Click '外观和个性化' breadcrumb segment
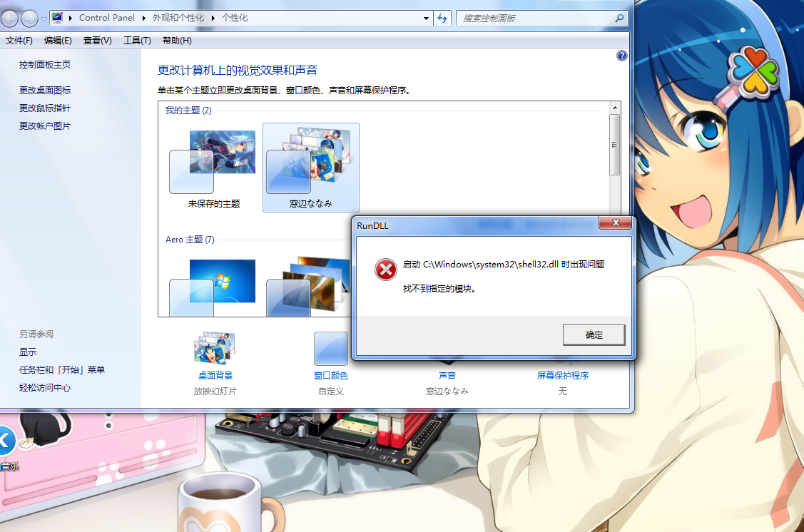 (x=178, y=18)
